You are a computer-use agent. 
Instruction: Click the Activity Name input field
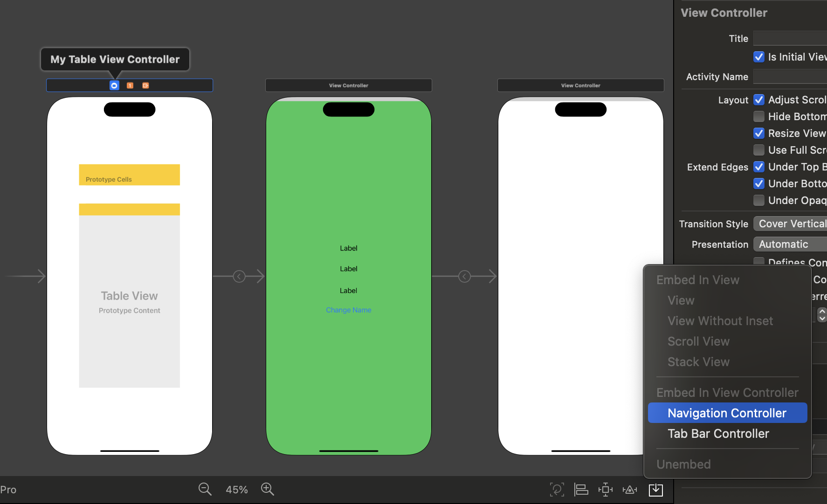(790, 76)
